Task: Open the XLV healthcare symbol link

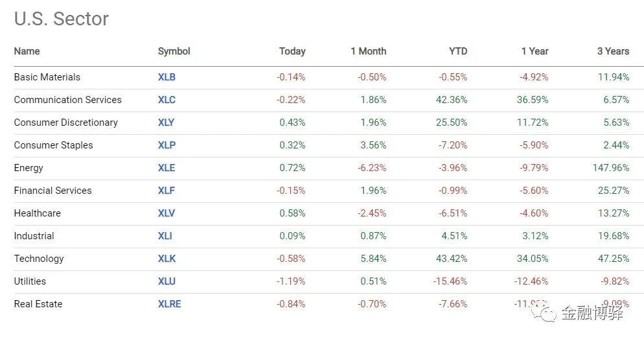Action: pyautogui.click(x=167, y=213)
